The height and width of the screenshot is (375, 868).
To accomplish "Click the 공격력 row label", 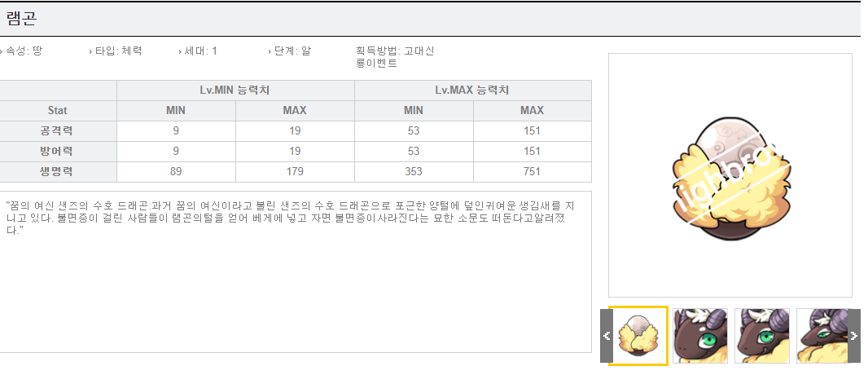I will (58, 131).
